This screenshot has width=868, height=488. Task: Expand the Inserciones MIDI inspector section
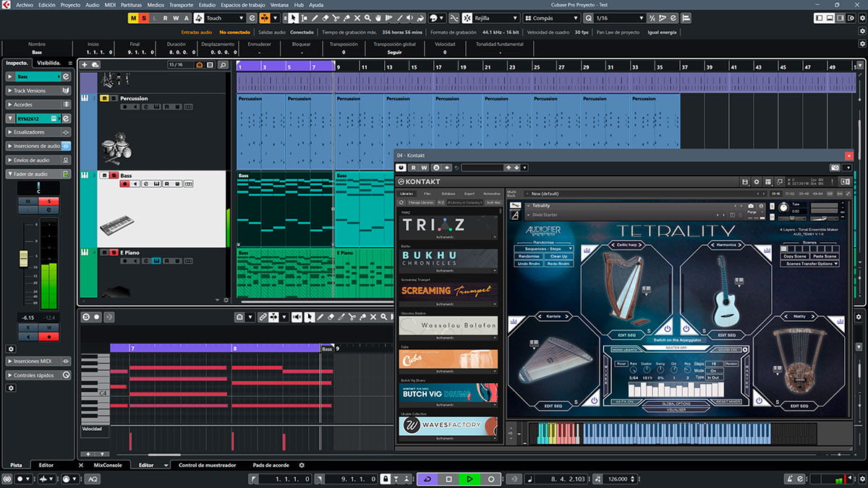(x=38, y=361)
